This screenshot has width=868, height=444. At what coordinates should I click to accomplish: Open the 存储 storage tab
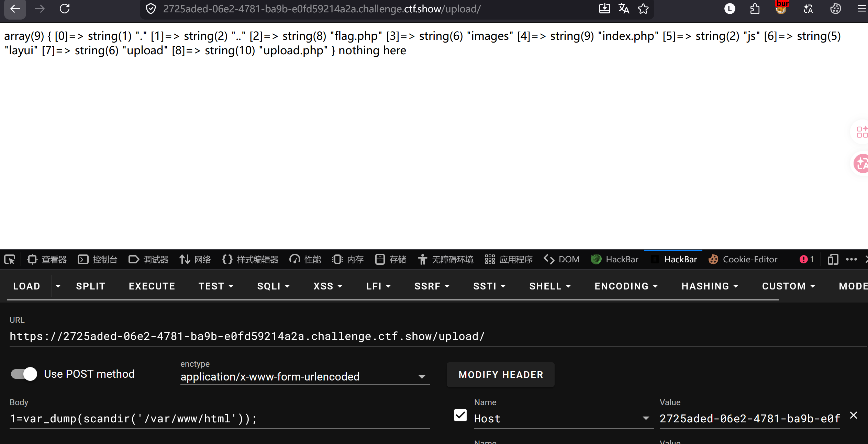[390, 259]
